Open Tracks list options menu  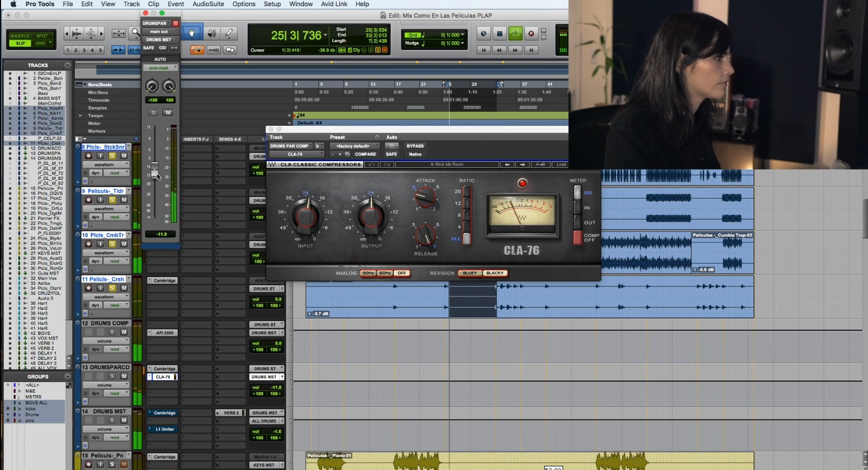pos(68,65)
